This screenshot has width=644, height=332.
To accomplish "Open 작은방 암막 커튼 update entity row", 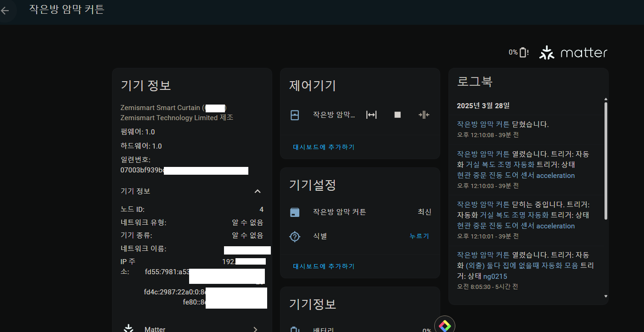I will (339, 212).
